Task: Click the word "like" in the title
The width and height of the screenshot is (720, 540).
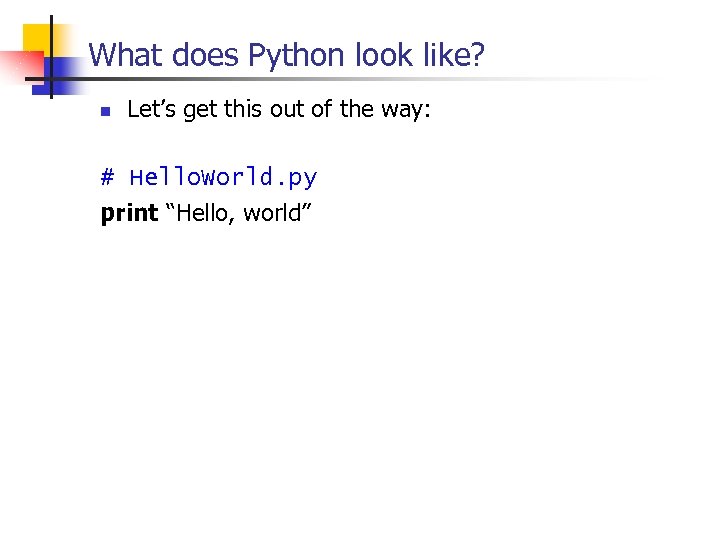Action: coord(443,55)
